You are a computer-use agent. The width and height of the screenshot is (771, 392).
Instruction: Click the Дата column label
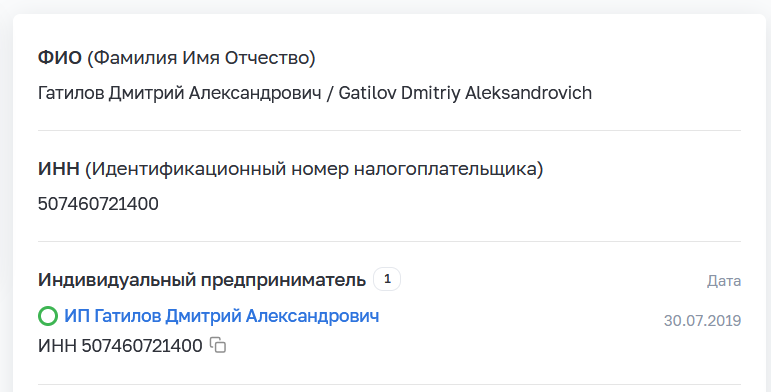point(724,281)
